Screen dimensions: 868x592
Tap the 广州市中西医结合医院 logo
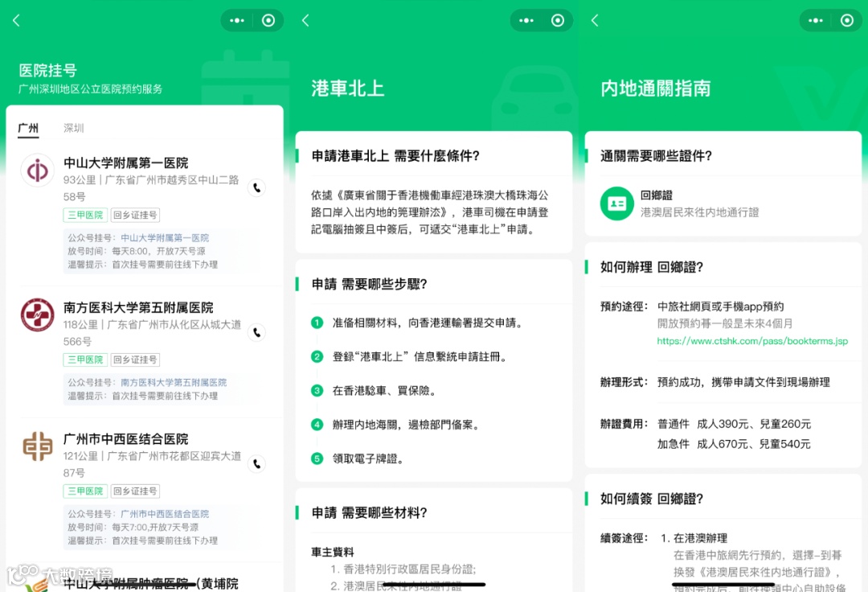pyautogui.click(x=38, y=446)
